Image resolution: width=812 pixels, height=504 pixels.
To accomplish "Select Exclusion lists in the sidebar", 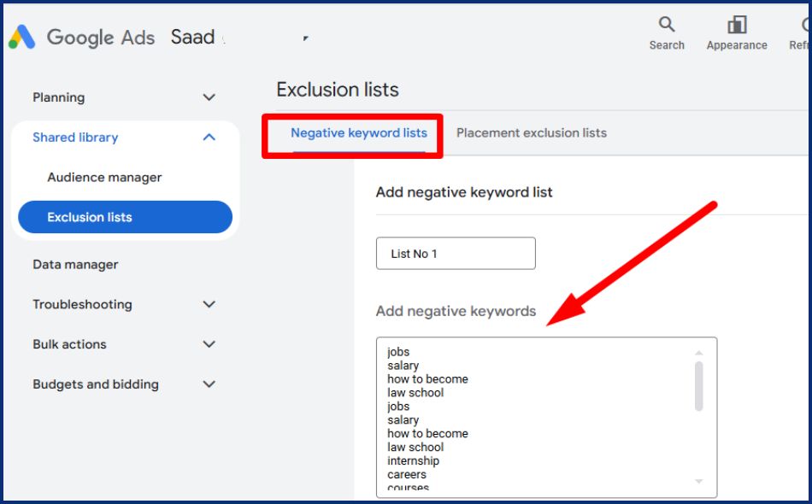I will point(125,217).
